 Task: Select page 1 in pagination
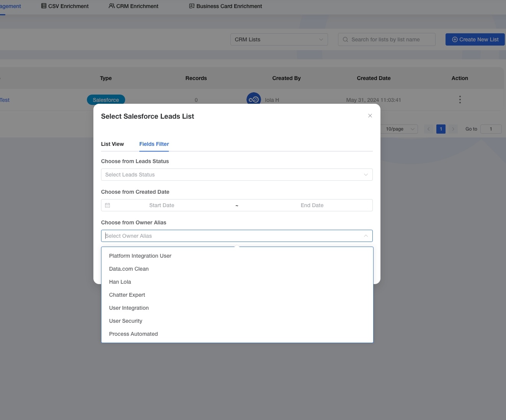(441, 129)
